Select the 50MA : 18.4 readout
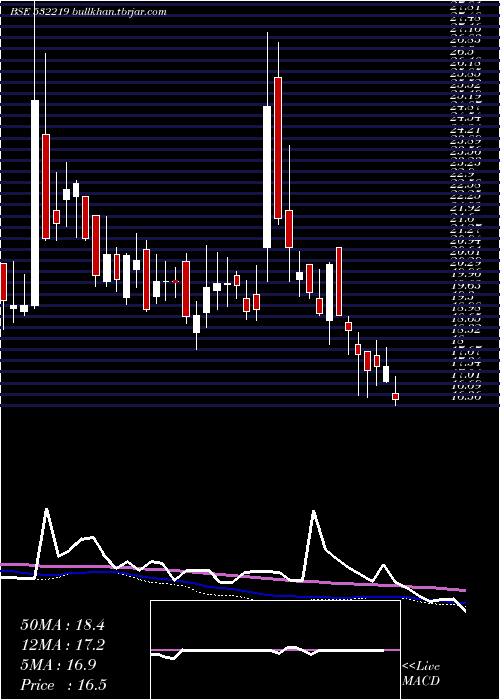 pyautogui.click(x=62, y=625)
